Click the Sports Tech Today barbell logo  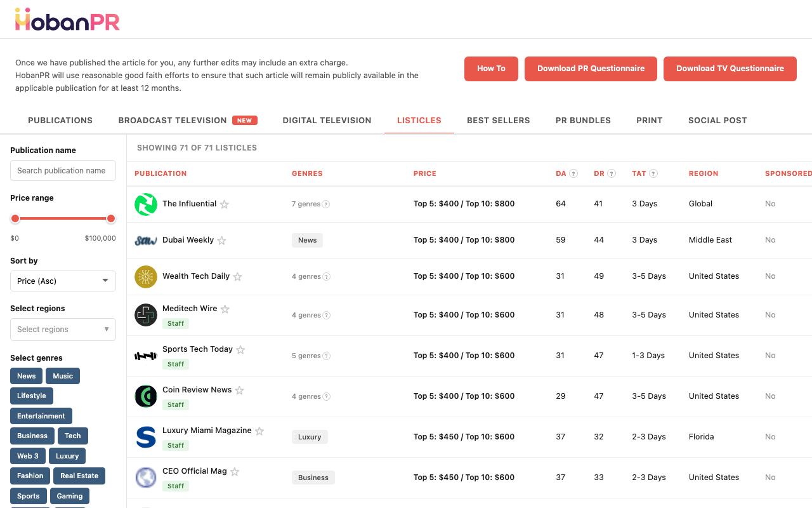point(145,355)
